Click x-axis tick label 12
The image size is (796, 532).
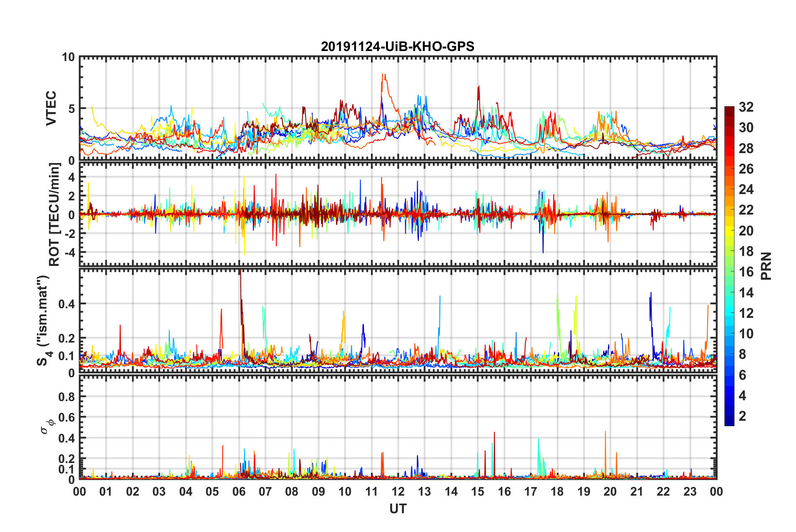[x=398, y=491]
